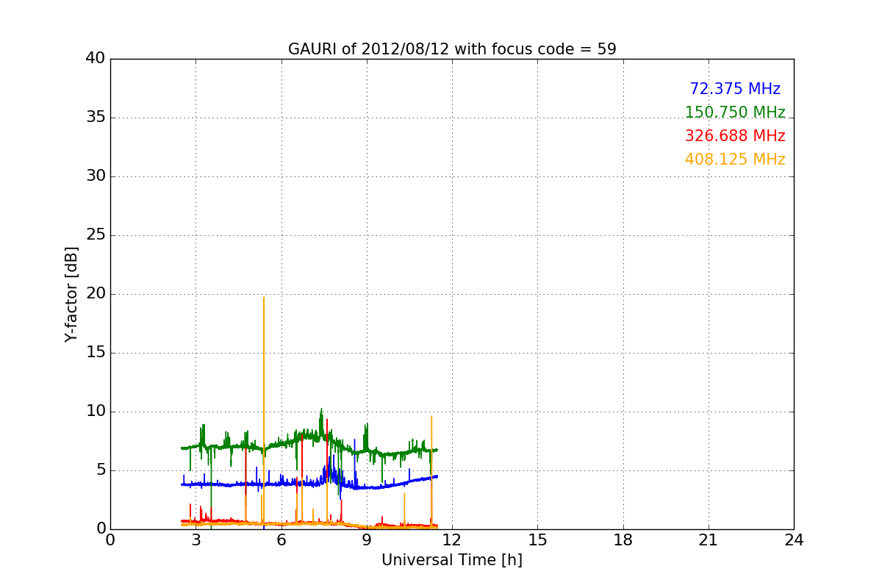This screenshot has height=588, width=882.
Task: Click the y-axis tick label 40
Action: coord(96,59)
